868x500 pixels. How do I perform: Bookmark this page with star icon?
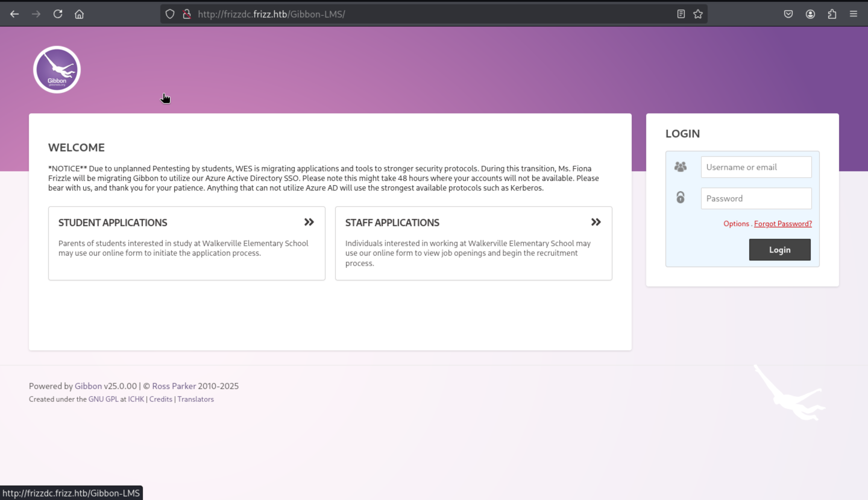(698, 14)
